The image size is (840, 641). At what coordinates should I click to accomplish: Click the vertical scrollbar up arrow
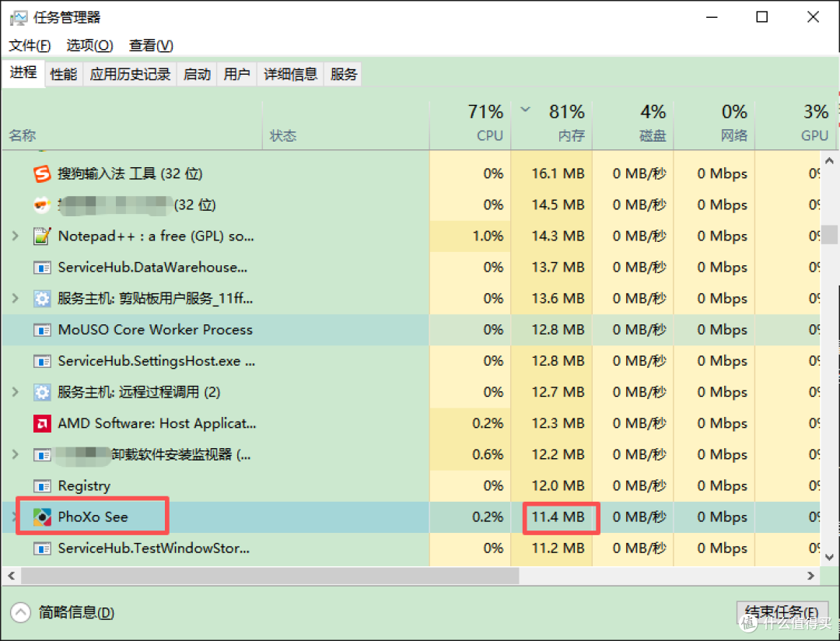click(x=829, y=160)
